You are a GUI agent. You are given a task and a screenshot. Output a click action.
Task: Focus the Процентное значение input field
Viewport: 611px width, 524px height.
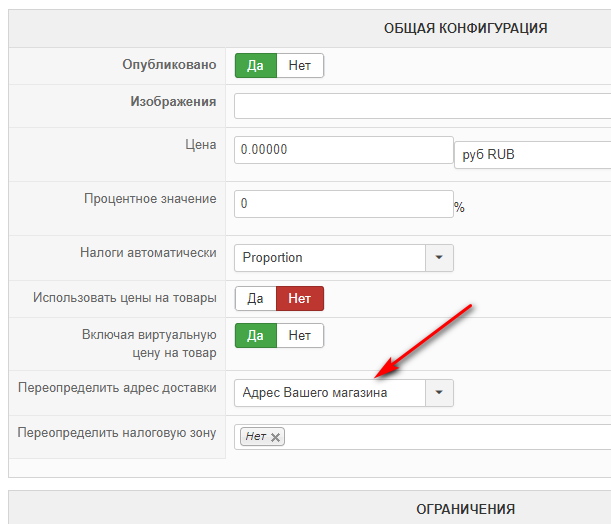pyautogui.click(x=343, y=204)
